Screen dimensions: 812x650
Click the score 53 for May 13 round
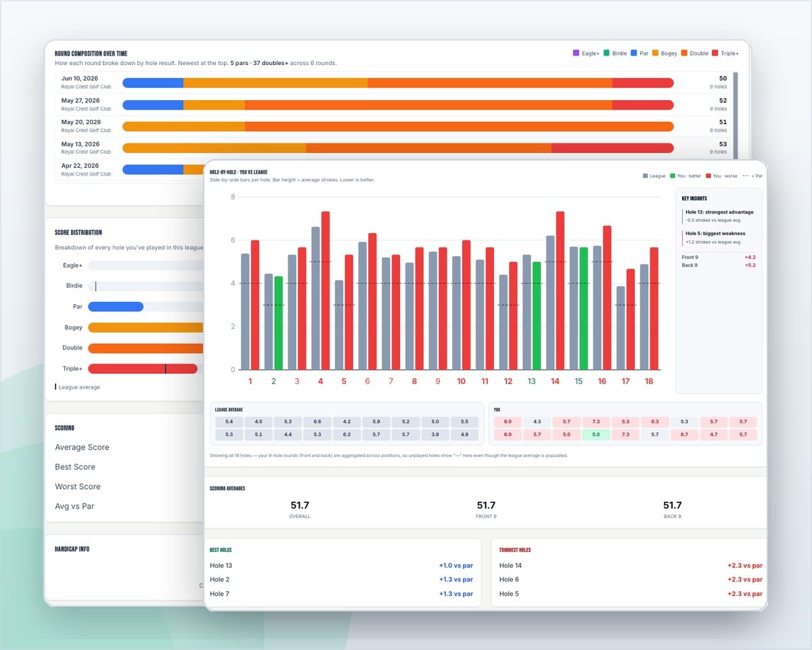point(723,144)
